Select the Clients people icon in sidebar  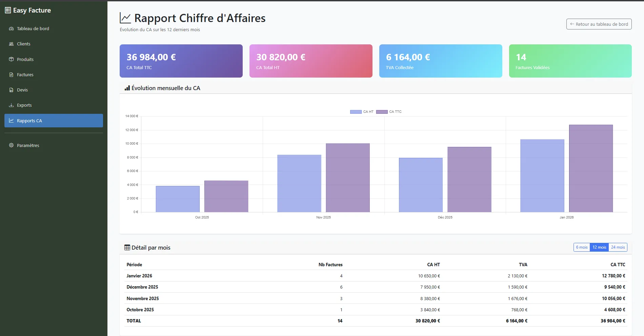(11, 44)
